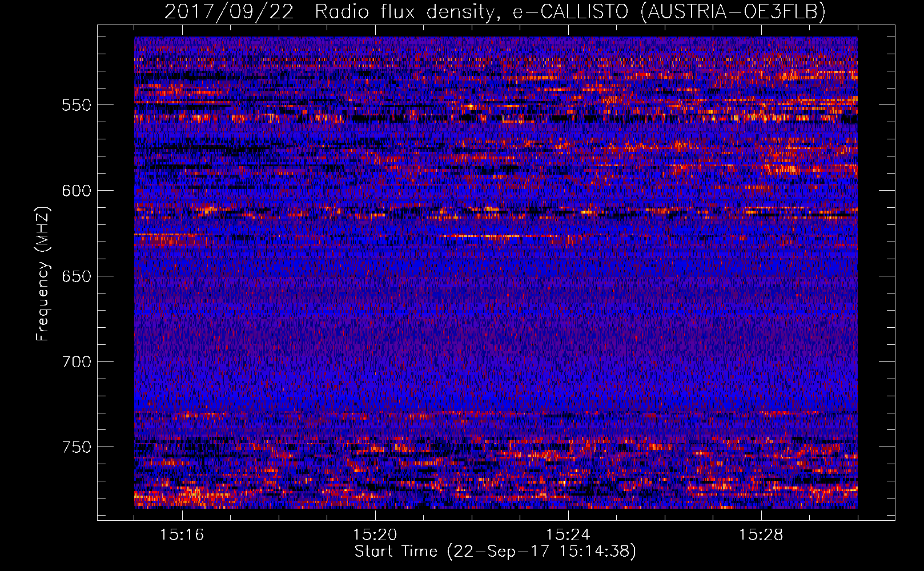
Task: Click the '(AUSTRIA-OE3FLB)' station label
Action: click(x=733, y=11)
